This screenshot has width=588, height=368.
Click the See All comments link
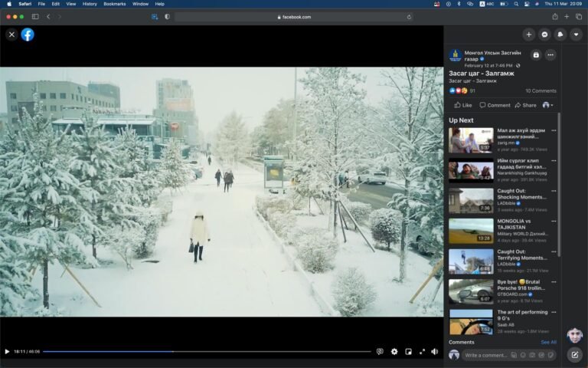[548, 342]
